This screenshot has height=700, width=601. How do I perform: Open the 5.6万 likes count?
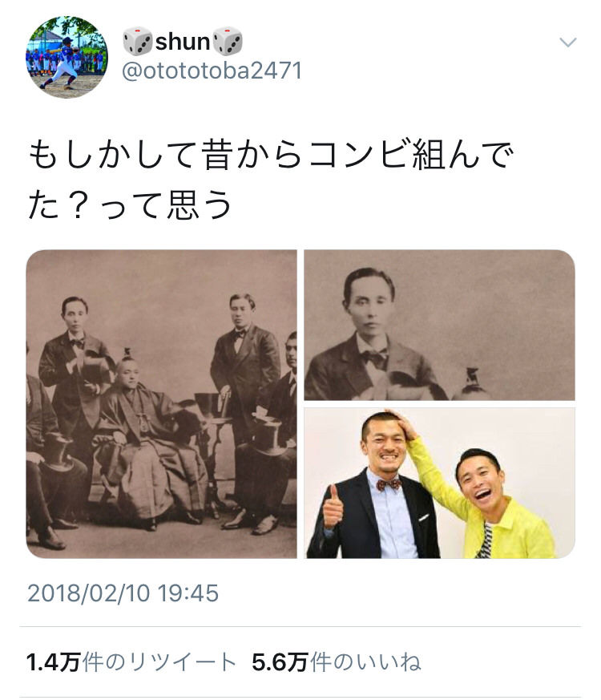(x=280, y=662)
